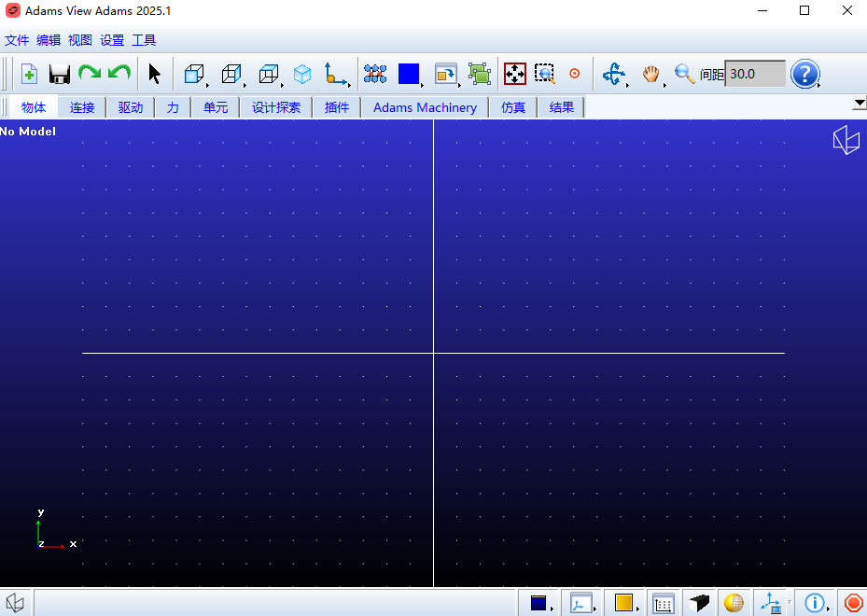867x616 pixels.
Task: Click the empty status bar message field
Action: tap(274, 603)
